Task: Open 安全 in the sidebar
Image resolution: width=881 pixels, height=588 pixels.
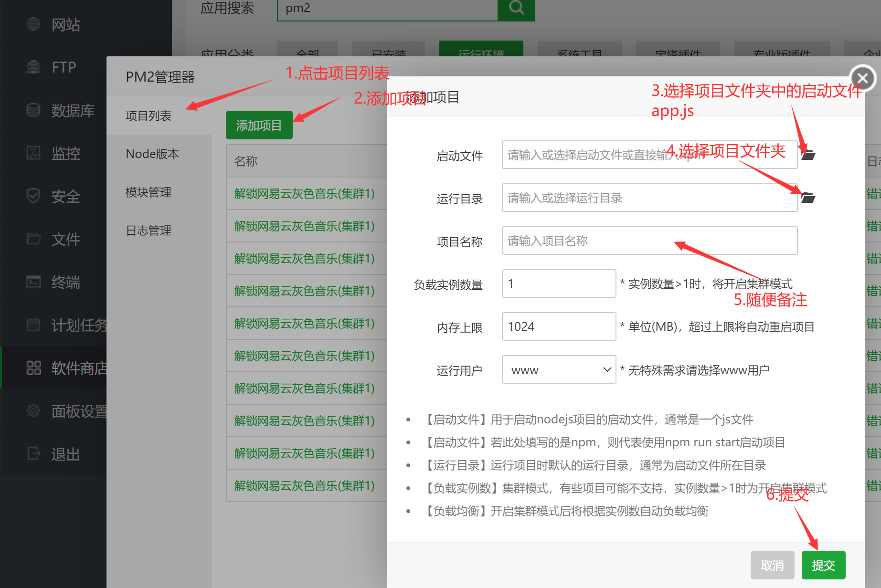Action: pos(66,196)
